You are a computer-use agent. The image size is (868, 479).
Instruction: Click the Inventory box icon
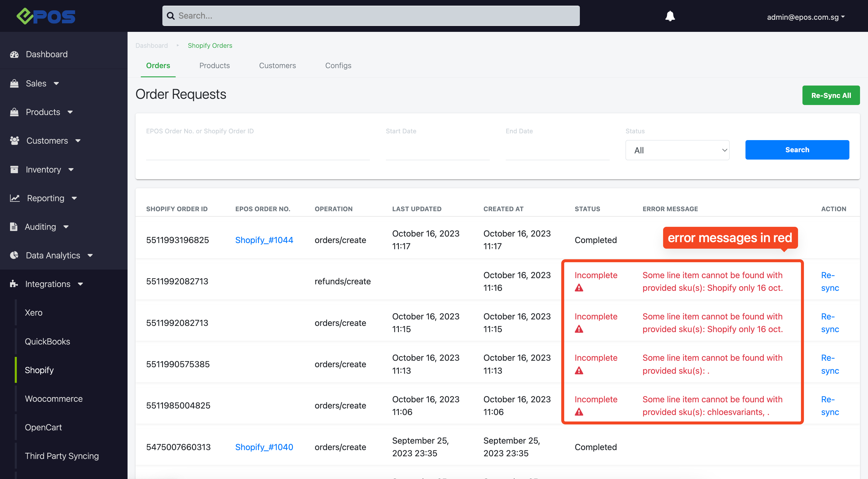coord(14,169)
